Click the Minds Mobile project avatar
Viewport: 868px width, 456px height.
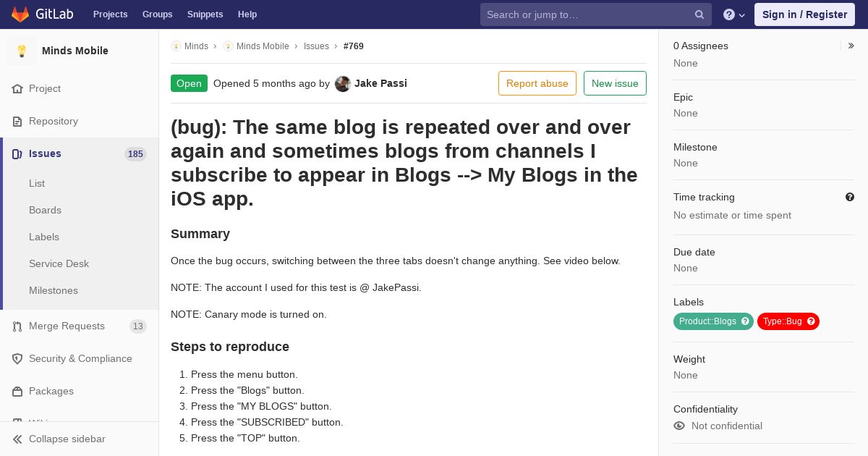click(22, 51)
